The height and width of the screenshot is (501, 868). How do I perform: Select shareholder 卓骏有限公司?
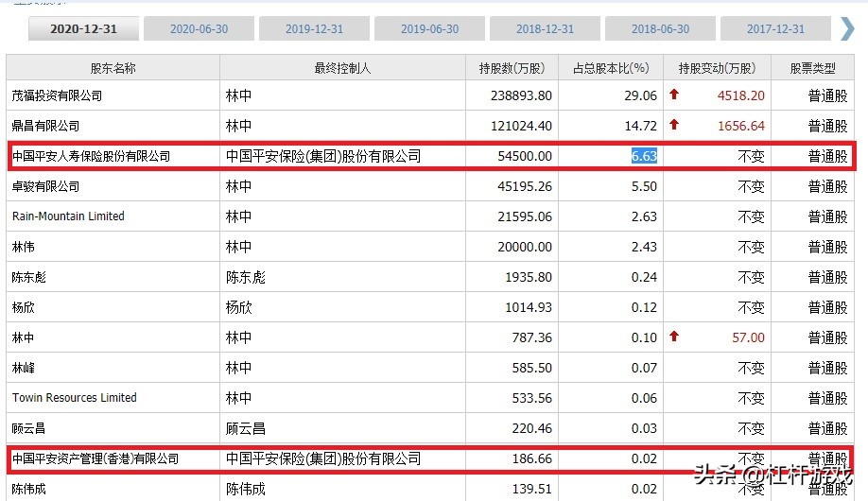(x=45, y=186)
